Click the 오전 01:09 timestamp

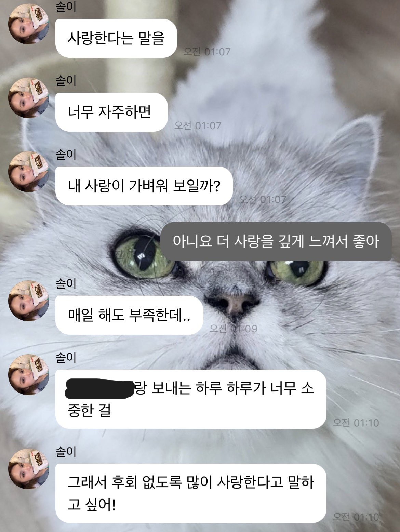(x=234, y=329)
